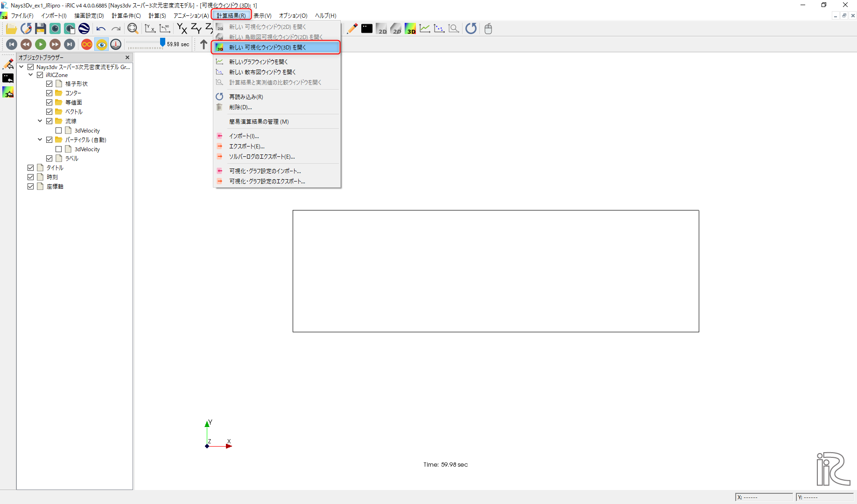Uncheck the タイトル checkbox
The image size is (857, 504).
(31, 168)
